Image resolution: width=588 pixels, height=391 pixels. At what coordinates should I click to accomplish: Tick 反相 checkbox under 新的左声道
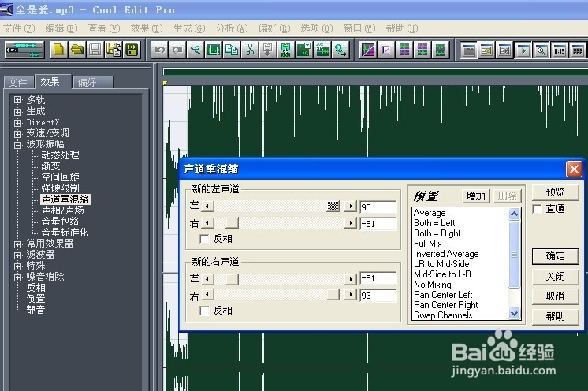204,239
